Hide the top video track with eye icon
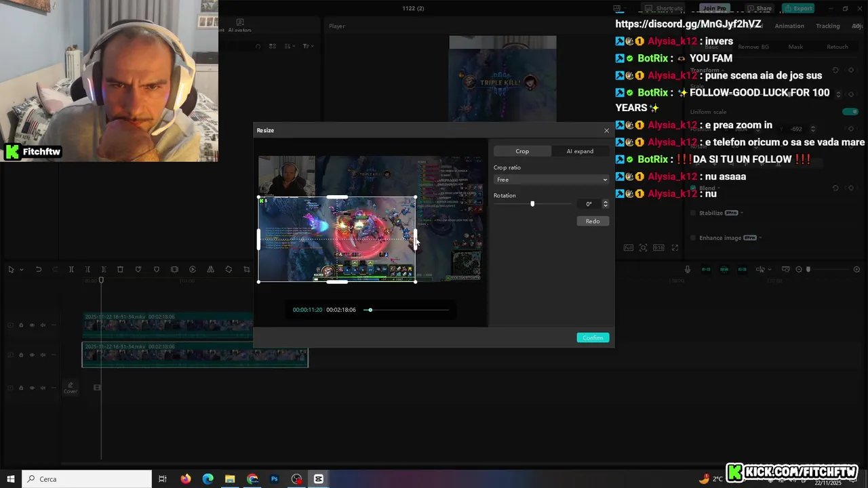Viewport: 868px width, 488px height. pos(32,325)
